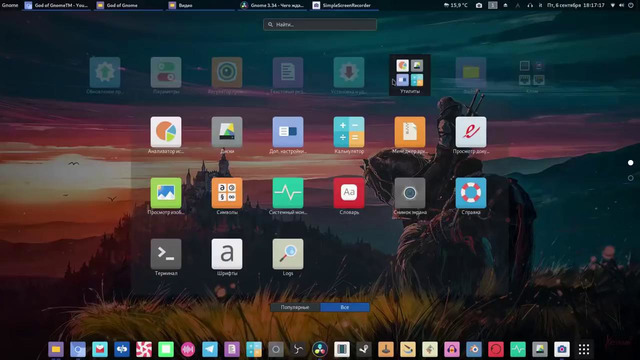Viewport: 640px width, 360px height.
Task: Open the Characters app (Символы)
Action: [x=227, y=193]
